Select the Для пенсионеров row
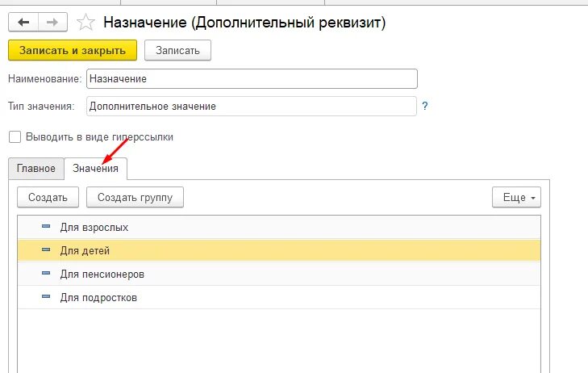The height and width of the screenshot is (373, 588). coord(279,274)
